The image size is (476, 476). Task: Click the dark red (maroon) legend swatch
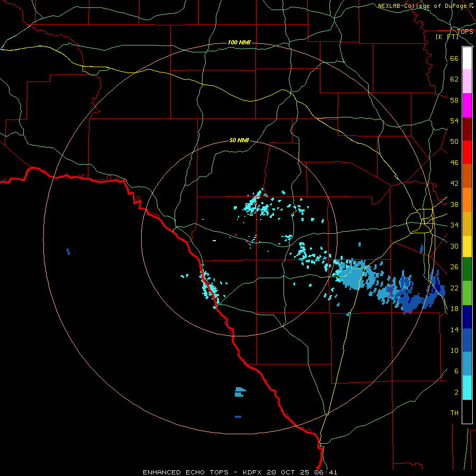point(467,129)
